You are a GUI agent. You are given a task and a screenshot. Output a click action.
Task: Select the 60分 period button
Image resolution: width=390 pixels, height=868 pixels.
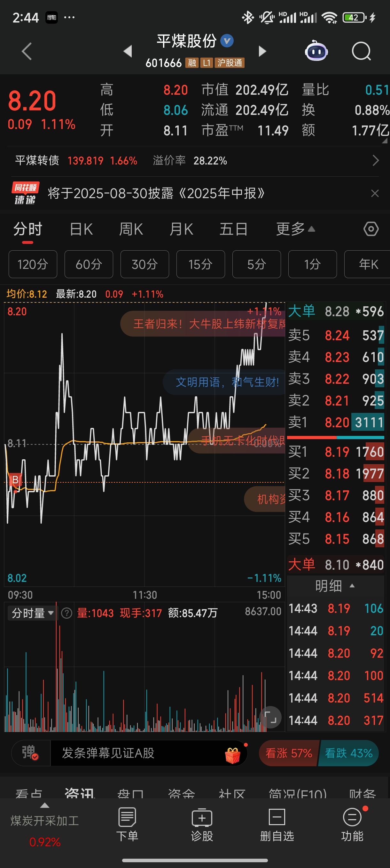(x=89, y=264)
